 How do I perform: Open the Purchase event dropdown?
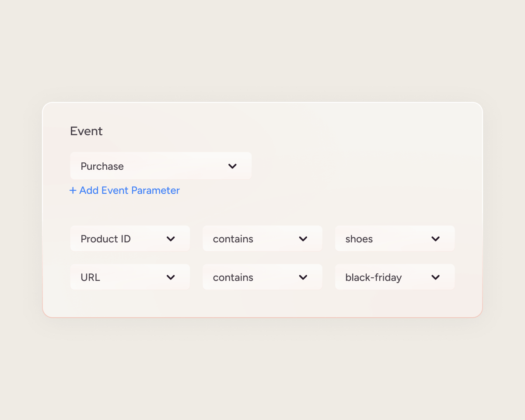click(161, 166)
